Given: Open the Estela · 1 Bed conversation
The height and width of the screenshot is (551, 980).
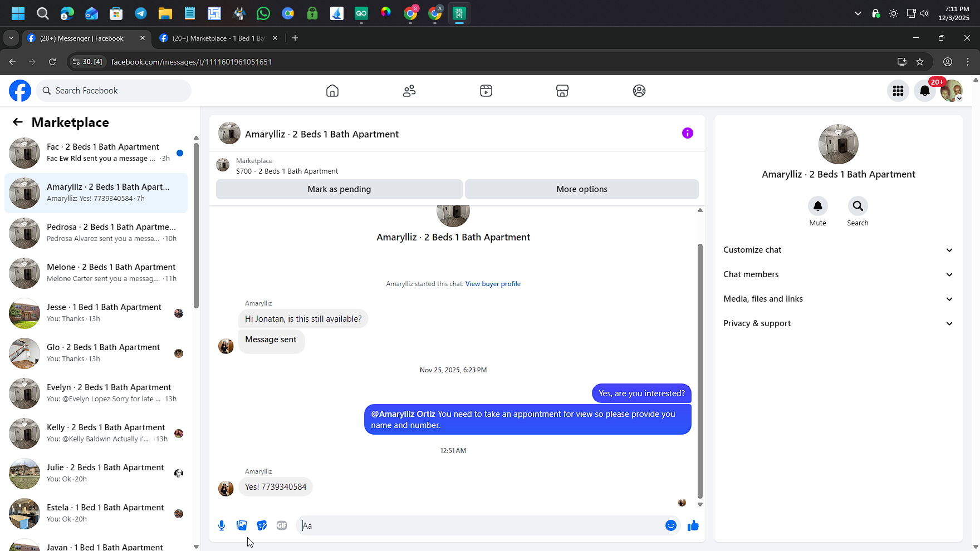Looking at the screenshot, I should 96,513.
